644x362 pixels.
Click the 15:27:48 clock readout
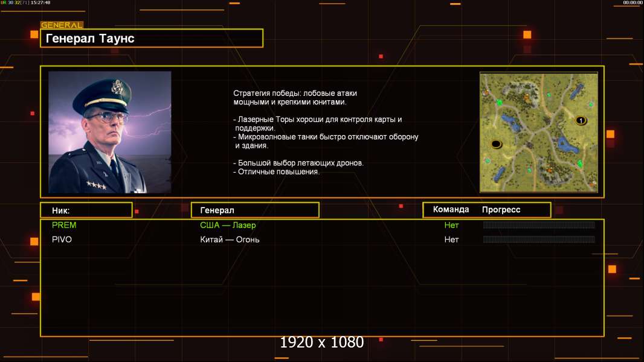(x=40, y=2)
